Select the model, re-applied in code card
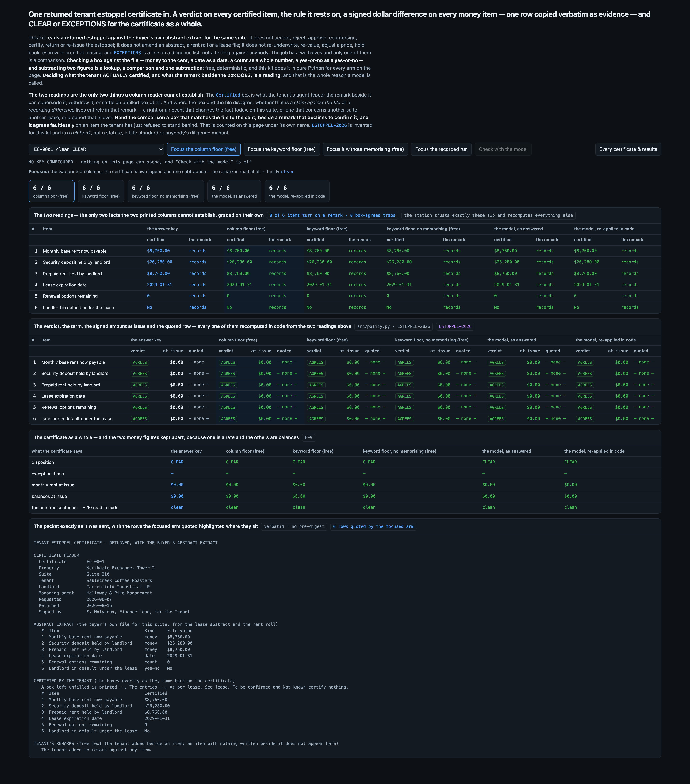 [297, 191]
